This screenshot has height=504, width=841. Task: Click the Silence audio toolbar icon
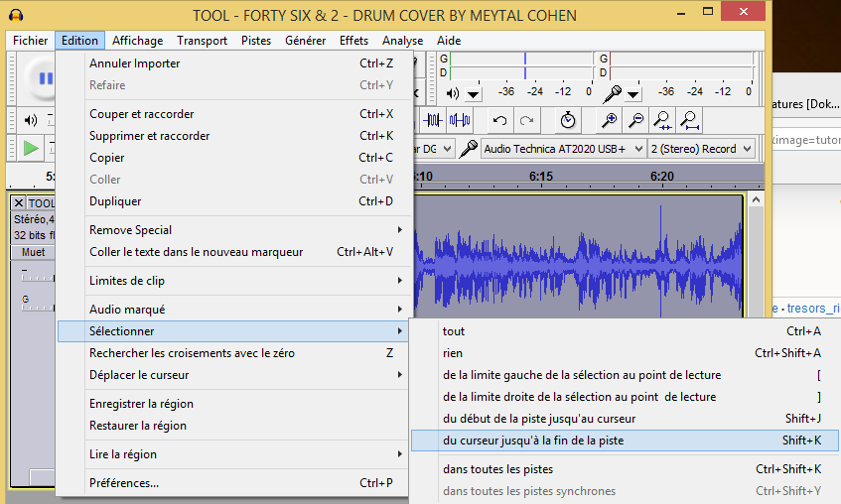(459, 120)
